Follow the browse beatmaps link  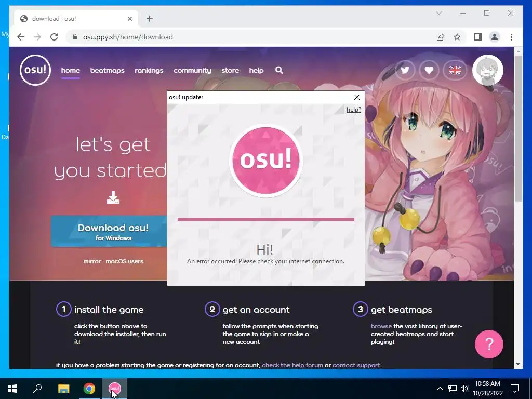point(381,326)
